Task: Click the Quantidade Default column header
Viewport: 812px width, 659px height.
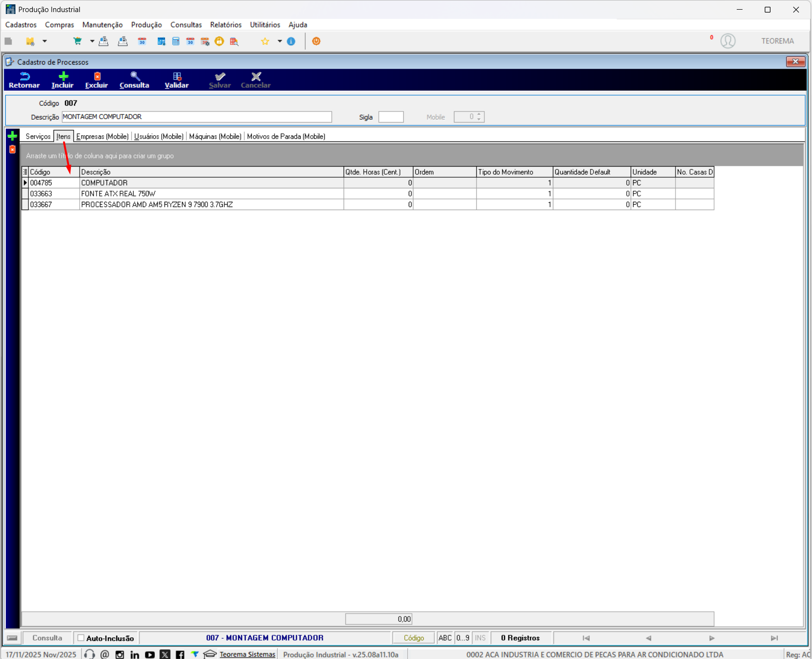Action: 592,172
